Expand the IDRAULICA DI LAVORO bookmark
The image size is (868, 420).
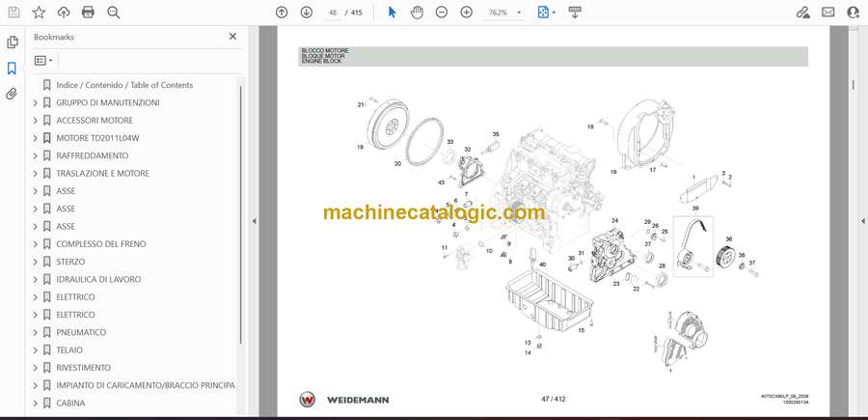[x=36, y=280]
